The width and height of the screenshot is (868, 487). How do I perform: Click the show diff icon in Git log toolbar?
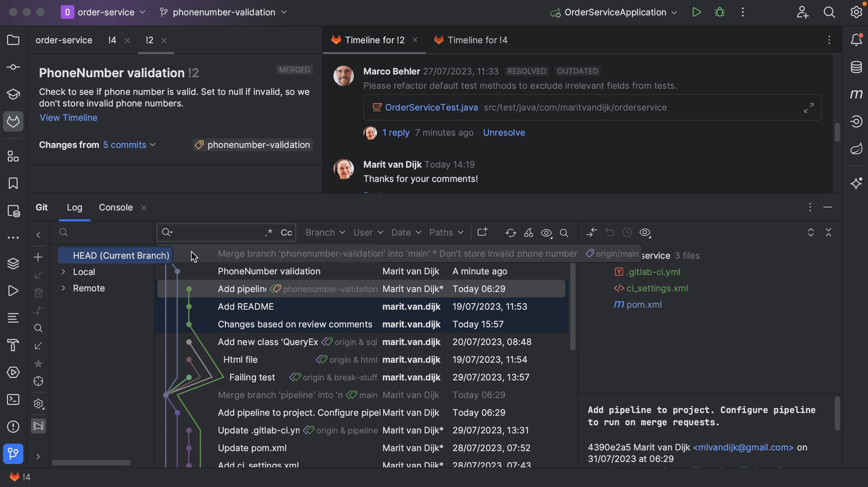[x=590, y=232]
